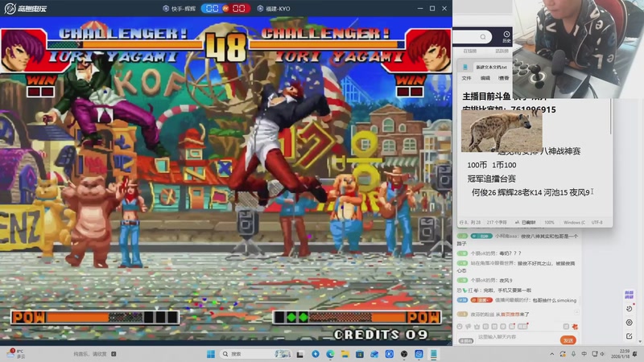Click the hyena image in Notepad
The height and width of the screenshot is (362, 644).
pyautogui.click(x=502, y=131)
